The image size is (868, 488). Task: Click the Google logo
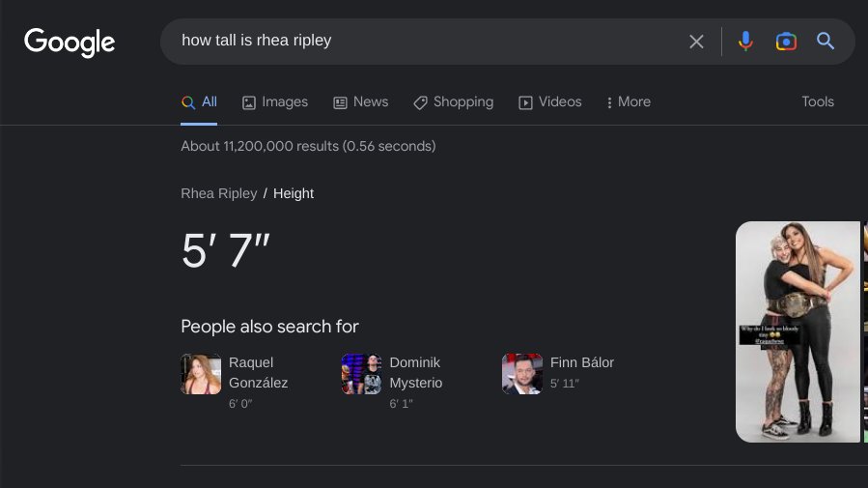(x=70, y=43)
